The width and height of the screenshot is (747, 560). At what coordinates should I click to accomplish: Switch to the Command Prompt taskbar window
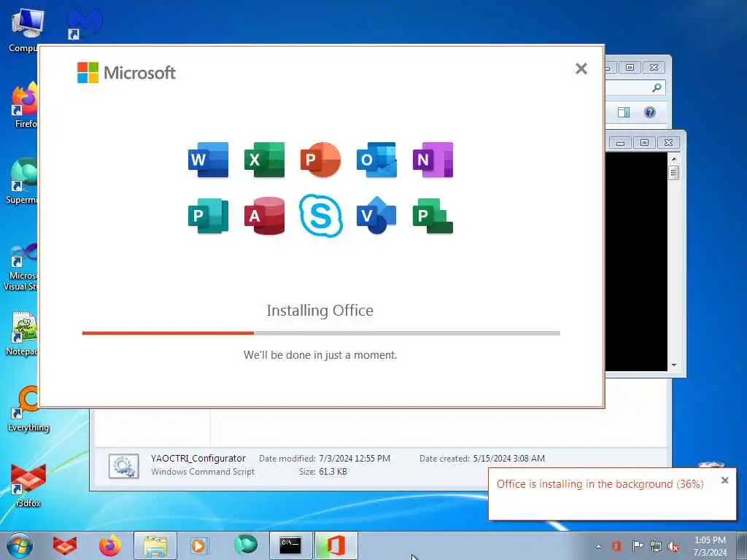[x=290, y=545]
